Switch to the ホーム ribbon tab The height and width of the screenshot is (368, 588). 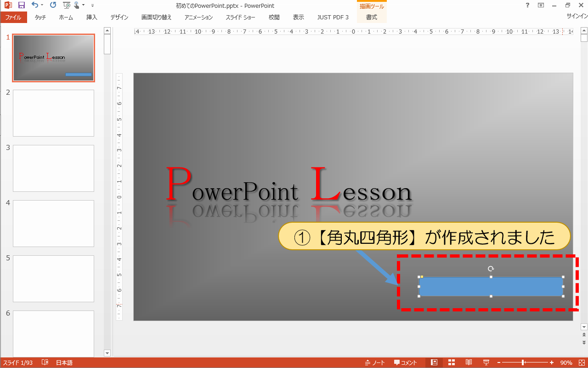click(x=66, y=17)
